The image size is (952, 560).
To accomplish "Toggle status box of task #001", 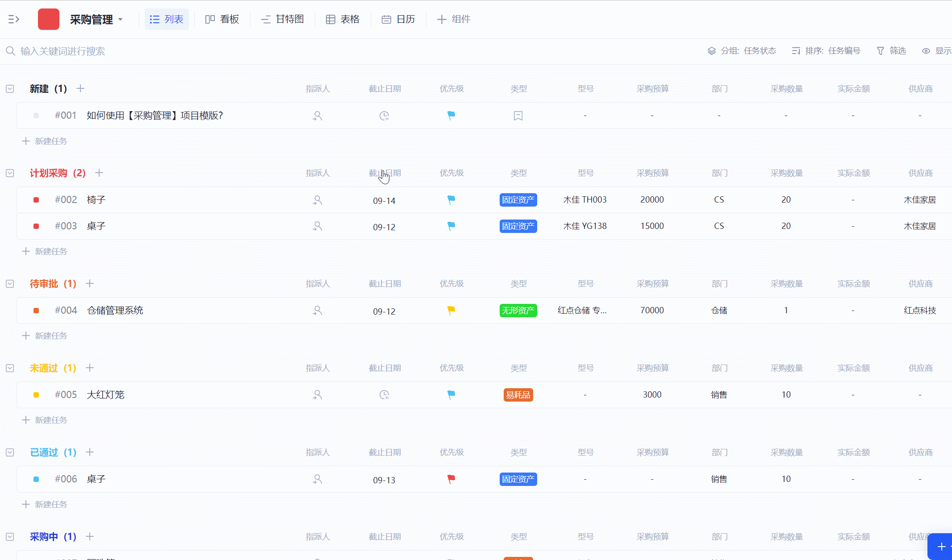I will coord(36,116).
